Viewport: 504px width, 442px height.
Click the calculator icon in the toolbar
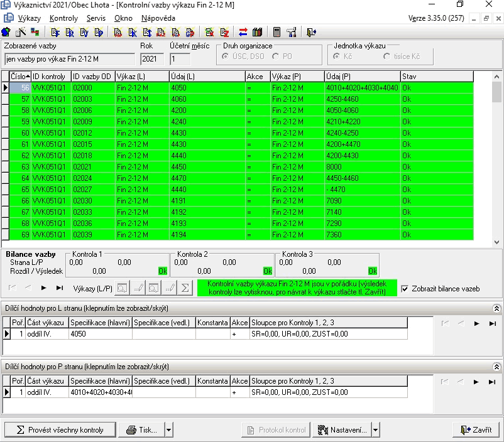click(x=277, y=32)
